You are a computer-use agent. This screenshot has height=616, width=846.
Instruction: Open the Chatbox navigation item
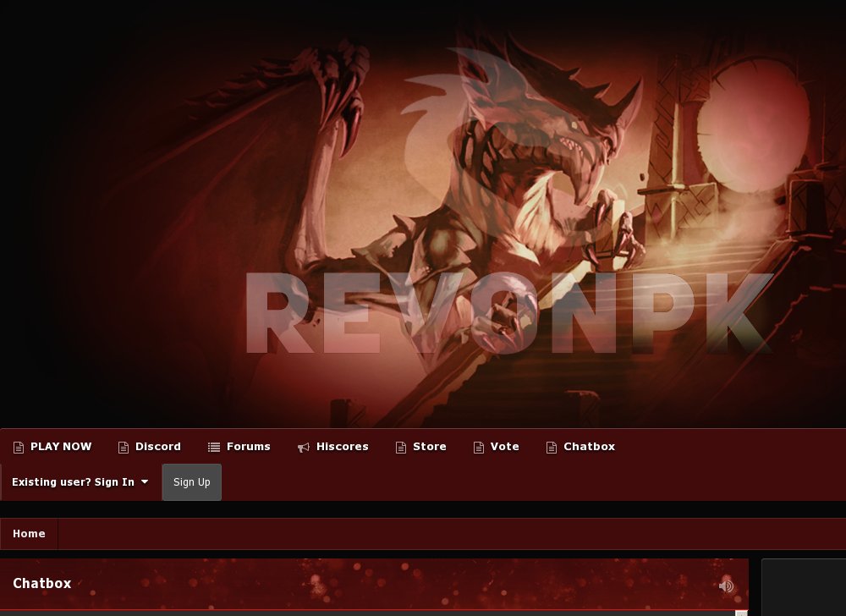[580, 447]
